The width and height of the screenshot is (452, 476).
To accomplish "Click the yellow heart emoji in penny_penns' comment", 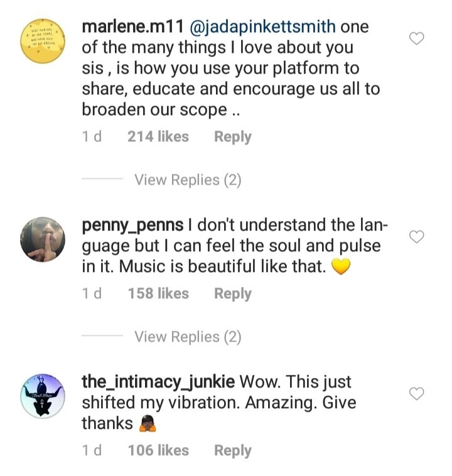I will tap(340, 268).
